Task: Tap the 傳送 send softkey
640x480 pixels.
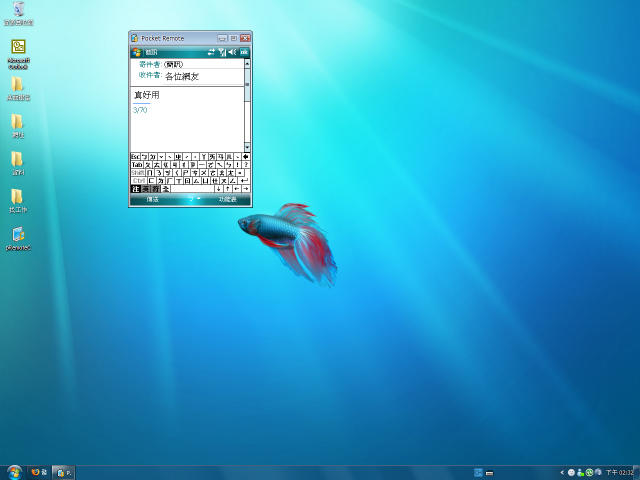Action: point(153,199)
